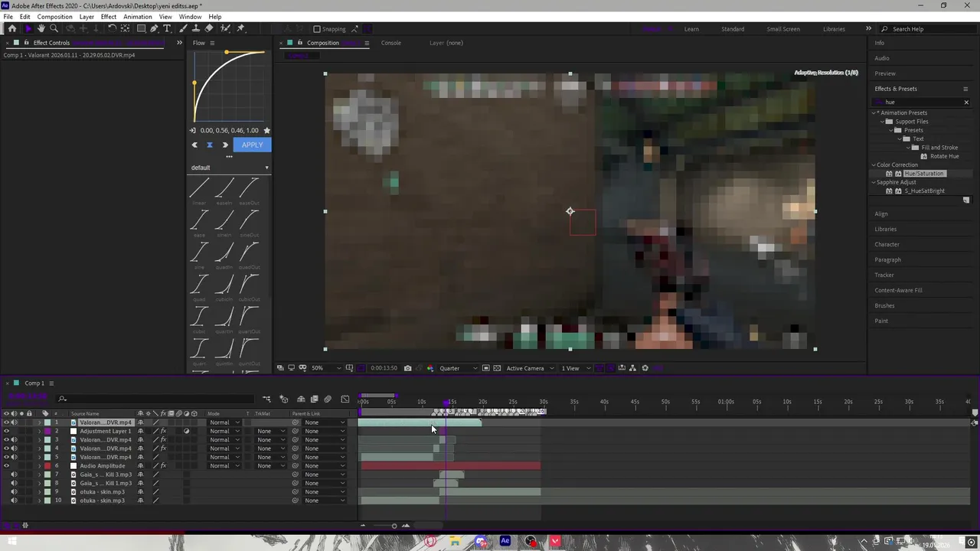The width and height of the screenshot is (980, 551).
Task: Toggle the adjustment layer switch on layer 2
Action: tap(186, 431)
